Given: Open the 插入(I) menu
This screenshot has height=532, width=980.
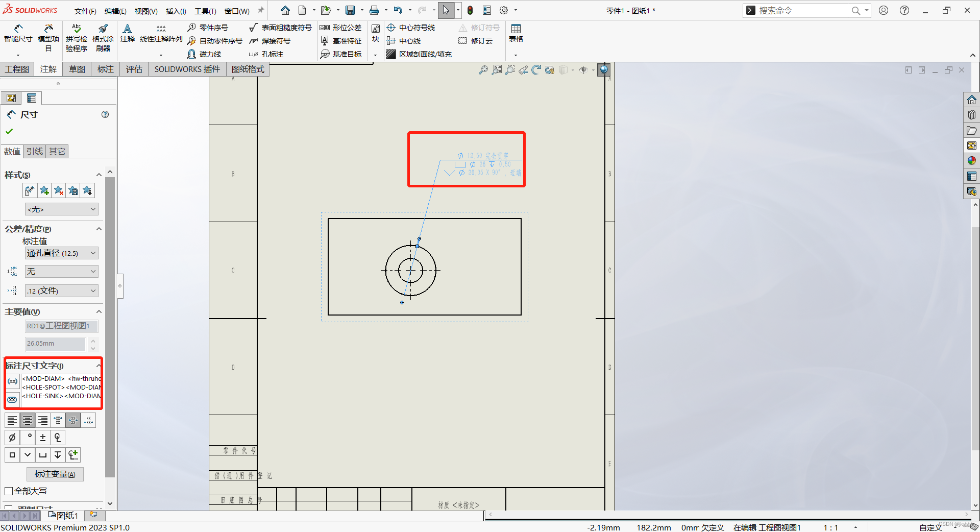Looking at the screenshot, I should 176,11.
